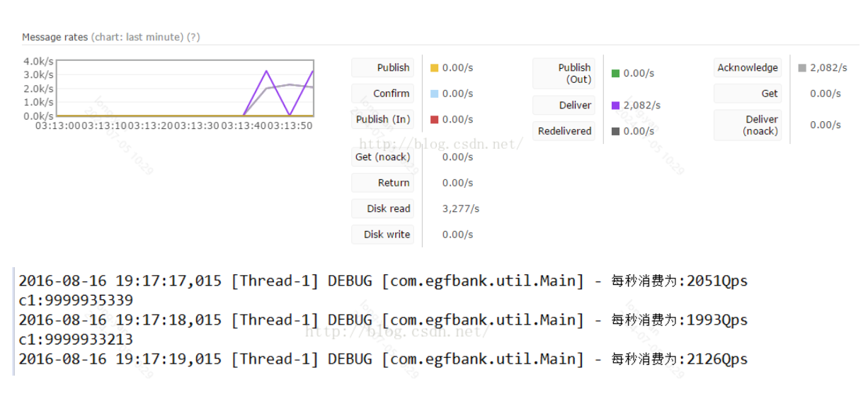
Task: Toggle the Publish rate label
Action: point(383,68)
